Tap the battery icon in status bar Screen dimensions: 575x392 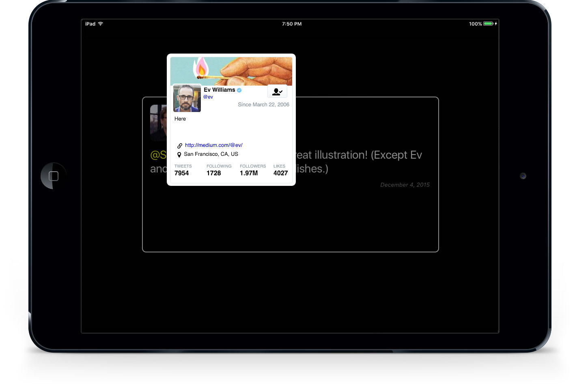click(488, 24)
